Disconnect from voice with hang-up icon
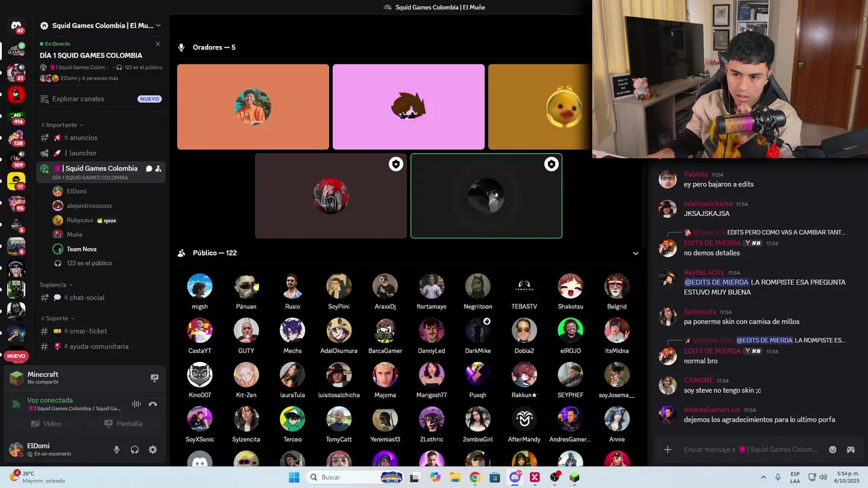 [x=153, y=404]
